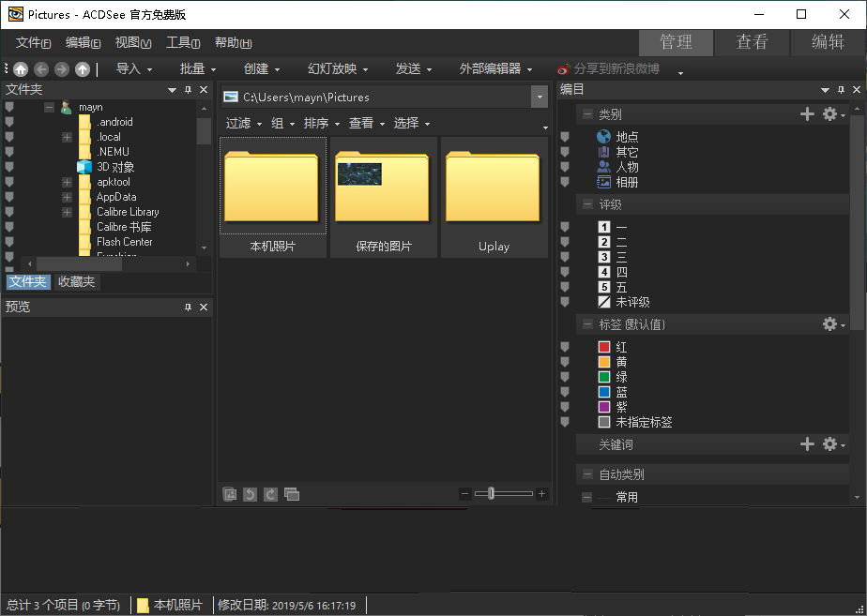Select the 地点 category globe icon
The width and height of the screenshot is (867, 616).
pos(604,137)
